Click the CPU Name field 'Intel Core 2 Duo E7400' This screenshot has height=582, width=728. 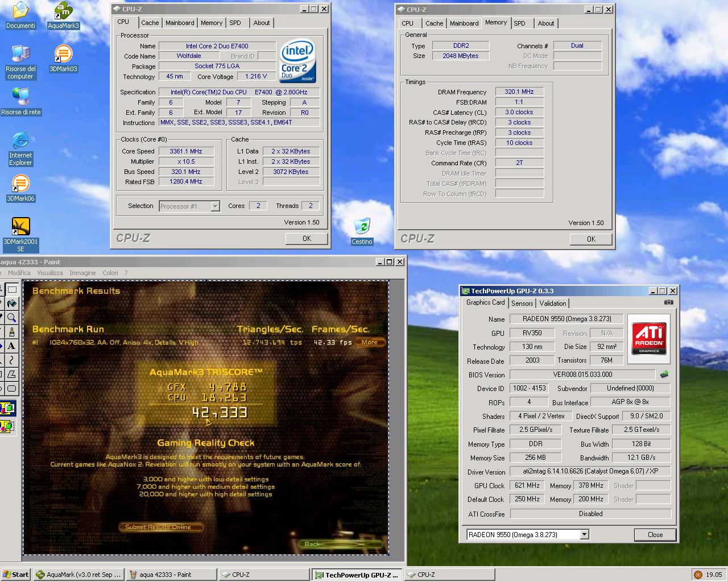(217, 46)
